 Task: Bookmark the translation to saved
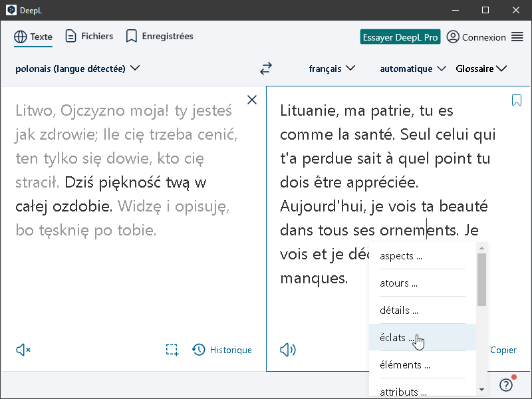pyautogui.click(x=517, y=100)
